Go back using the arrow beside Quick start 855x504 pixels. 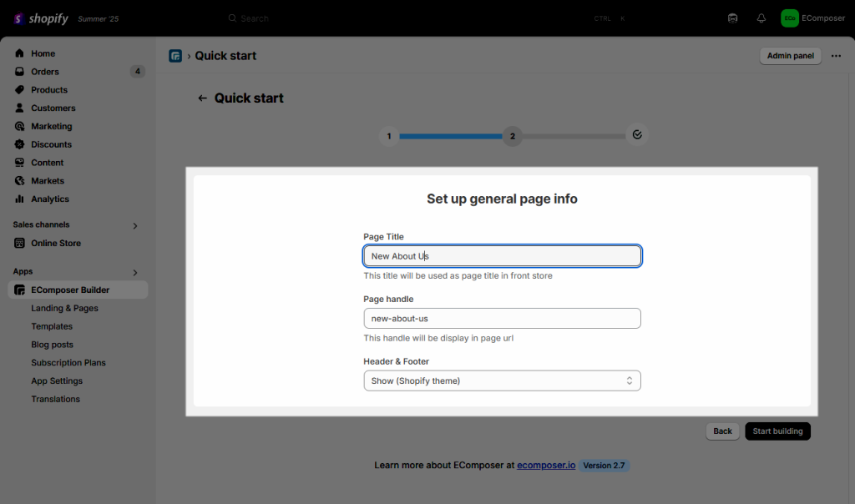[202, 98]
